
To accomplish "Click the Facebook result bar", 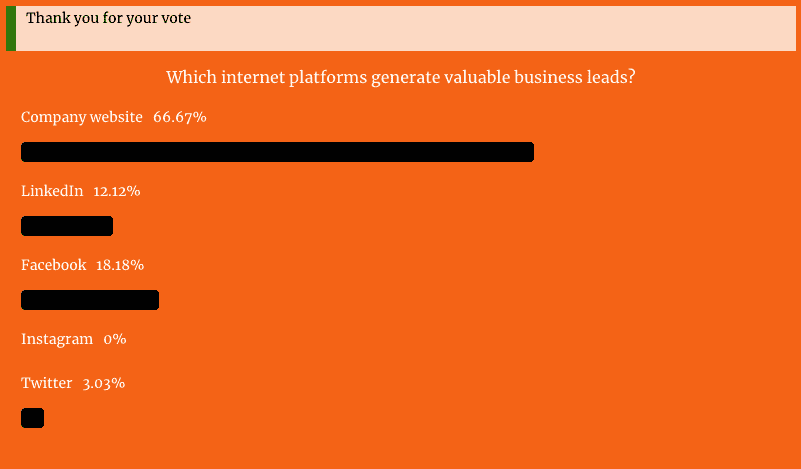I will tap(90, 300).
